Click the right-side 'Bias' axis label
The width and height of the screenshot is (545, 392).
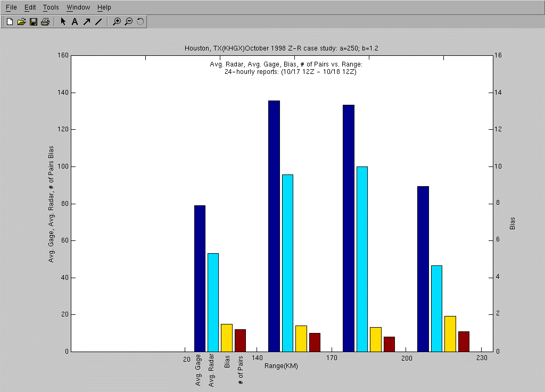pos(513,223)
